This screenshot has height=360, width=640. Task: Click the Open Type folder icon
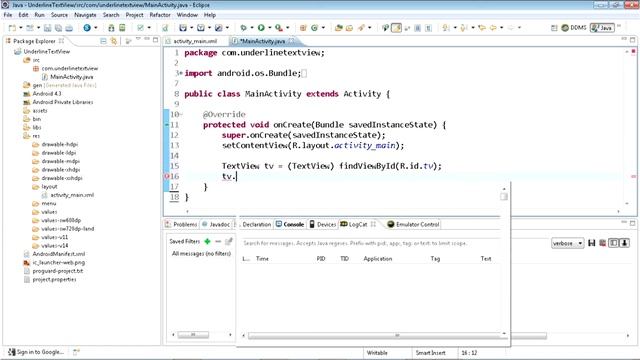(x=338, y=28)
